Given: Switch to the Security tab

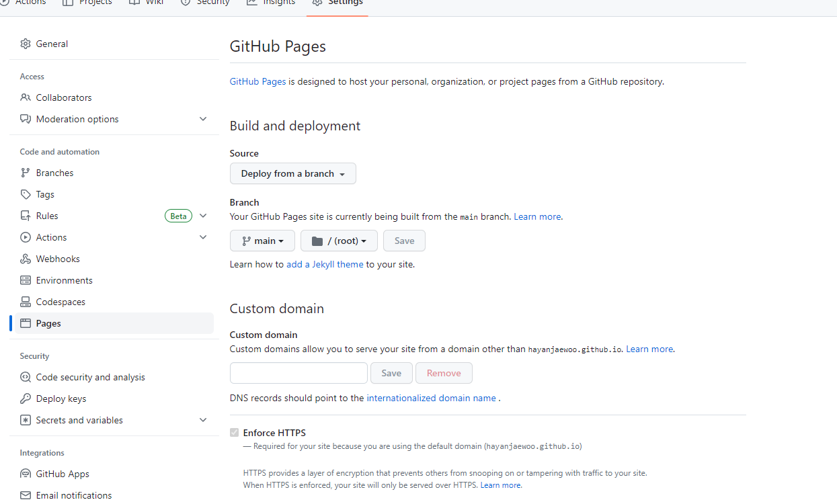Looking at the screenshot, I should tap(205, 3).
